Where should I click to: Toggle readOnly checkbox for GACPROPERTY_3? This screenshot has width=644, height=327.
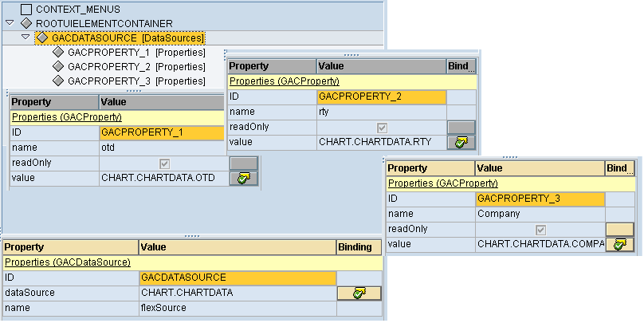click(x=540, y=229)
